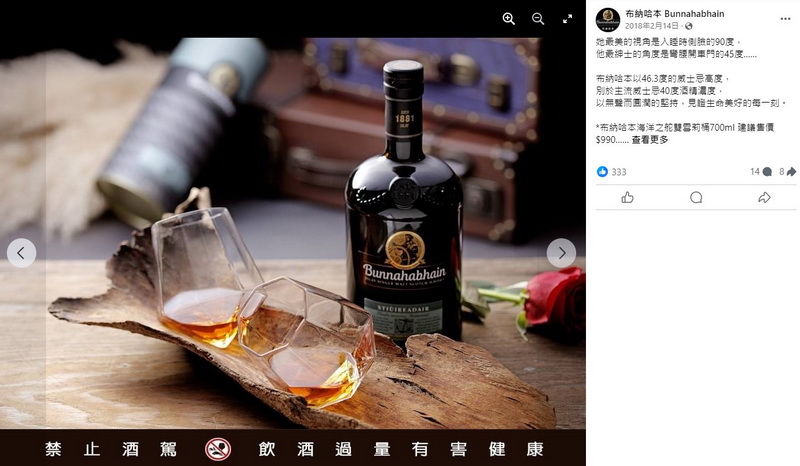Select the price text line 700ml 建議售價
This screenshot has width=800, height=466.
[x=685, y=127]
